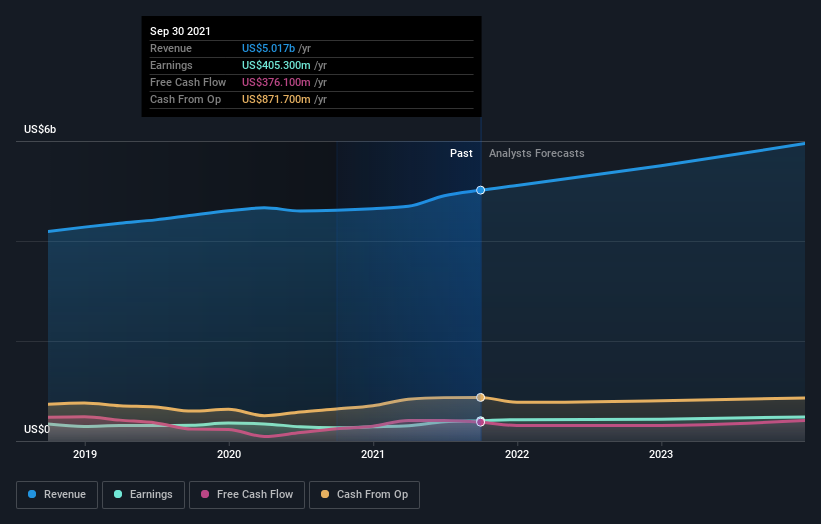Click the US$5.017b revenue value
The height and width of the screenshot is (524, 821).
tap(268, 48)
